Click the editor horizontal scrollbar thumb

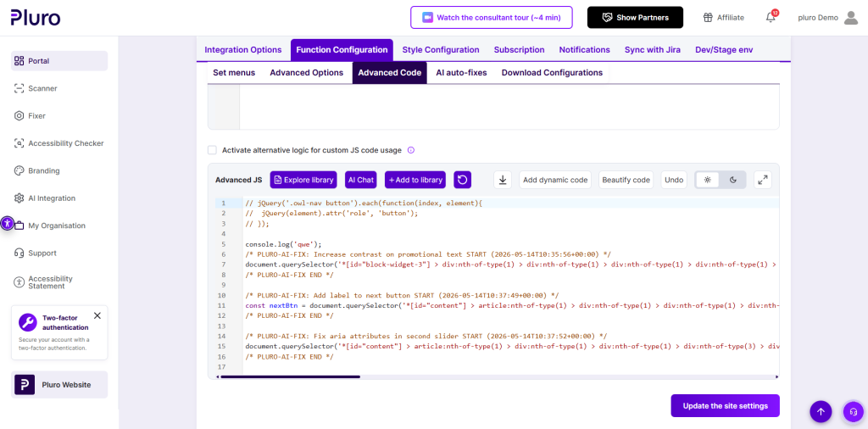click(290, 377)
